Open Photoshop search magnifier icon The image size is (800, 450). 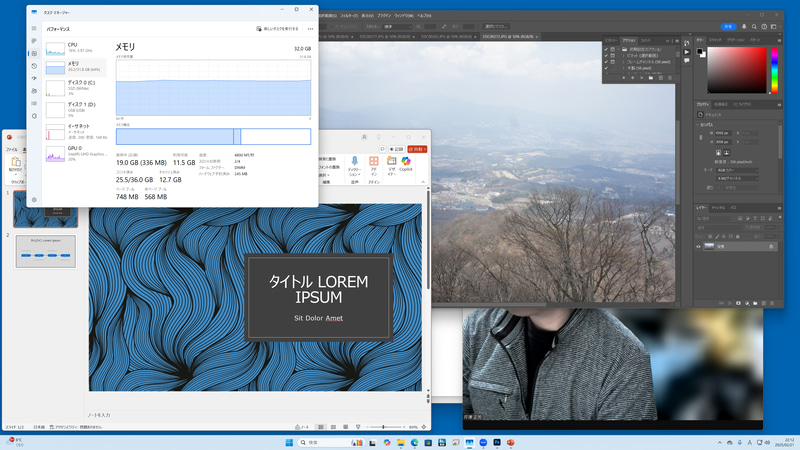(x=754, y=27)
